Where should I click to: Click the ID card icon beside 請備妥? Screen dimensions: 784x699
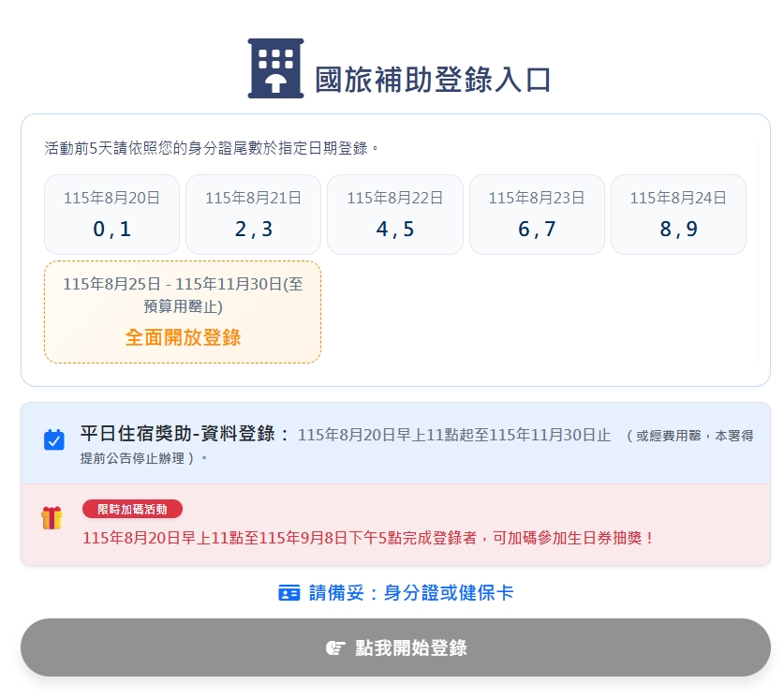click(289, 592)
